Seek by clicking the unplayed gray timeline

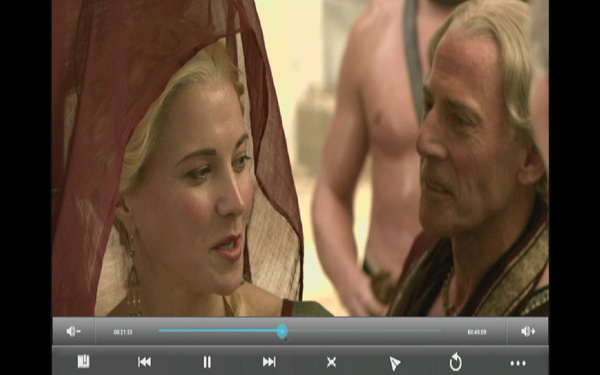point(364,331)
